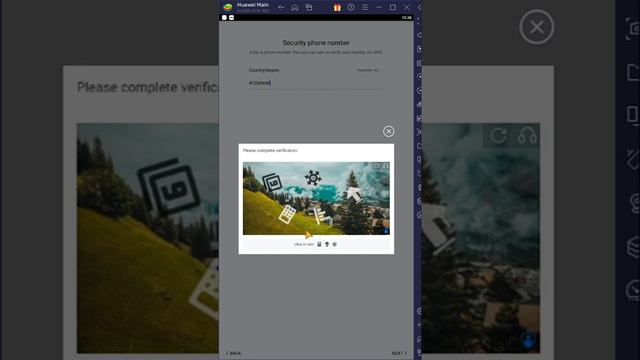This screenshot has height=360, width=640.
Task: Refresh the captcha image in small dialog
Action: [x=376, y=166]
